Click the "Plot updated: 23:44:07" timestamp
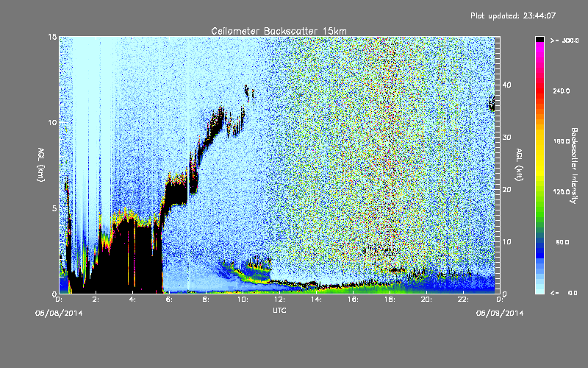Viewport: 588px width, 368px height. click(513, 15)
